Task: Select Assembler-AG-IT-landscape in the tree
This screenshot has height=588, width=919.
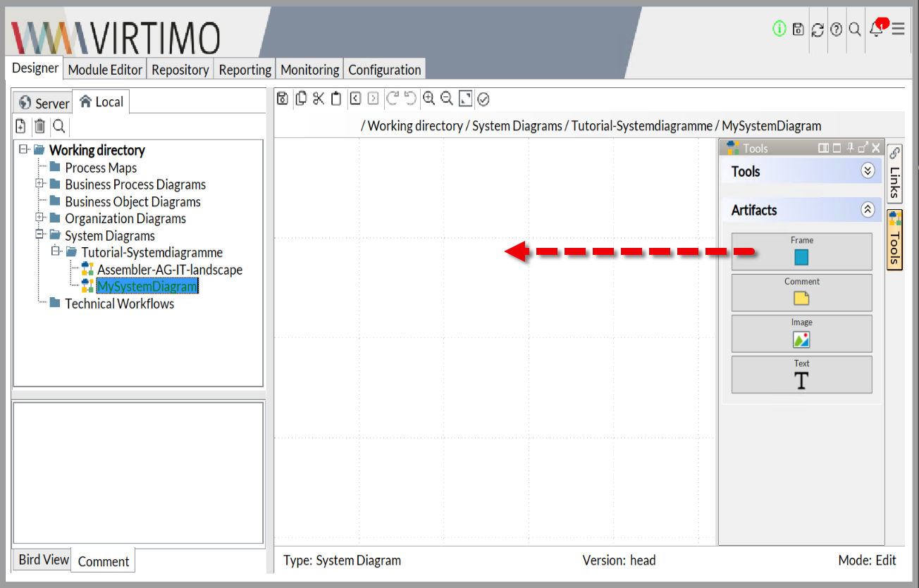Action: tap(169, 270)
